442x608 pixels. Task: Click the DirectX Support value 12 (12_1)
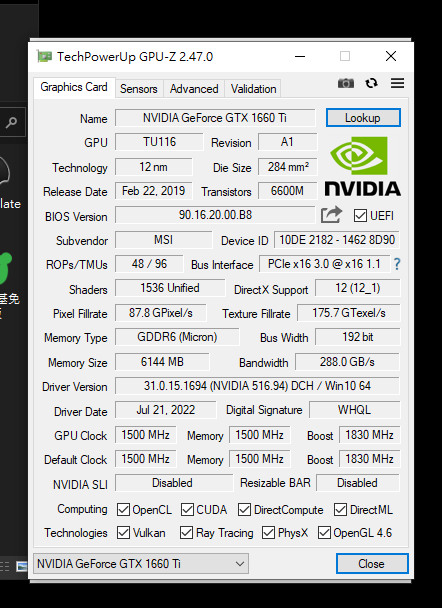pos(357,288)
